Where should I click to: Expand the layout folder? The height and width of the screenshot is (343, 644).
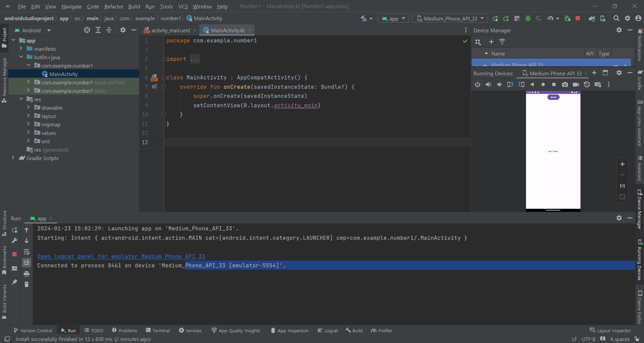(x=29, y=116)
